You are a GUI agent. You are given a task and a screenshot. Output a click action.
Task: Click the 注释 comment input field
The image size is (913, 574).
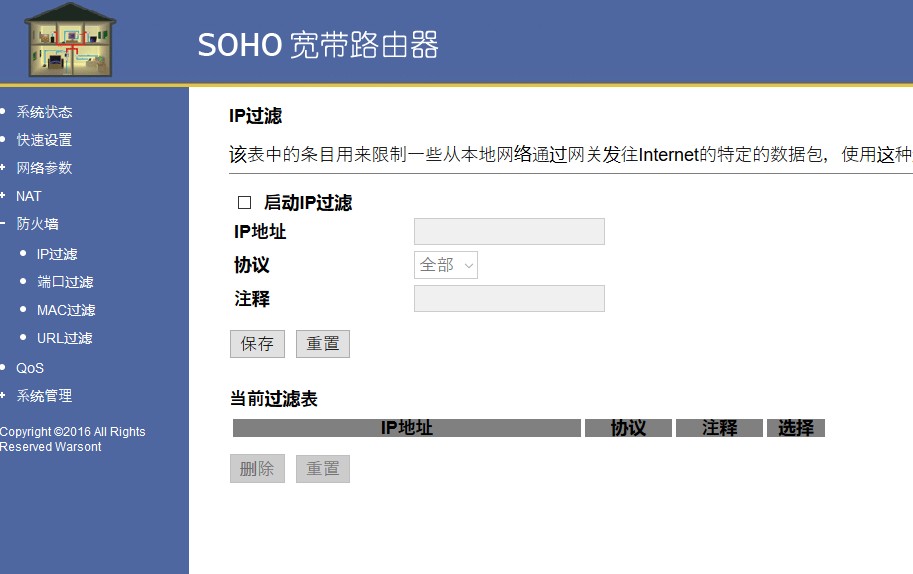pos(509,299)
